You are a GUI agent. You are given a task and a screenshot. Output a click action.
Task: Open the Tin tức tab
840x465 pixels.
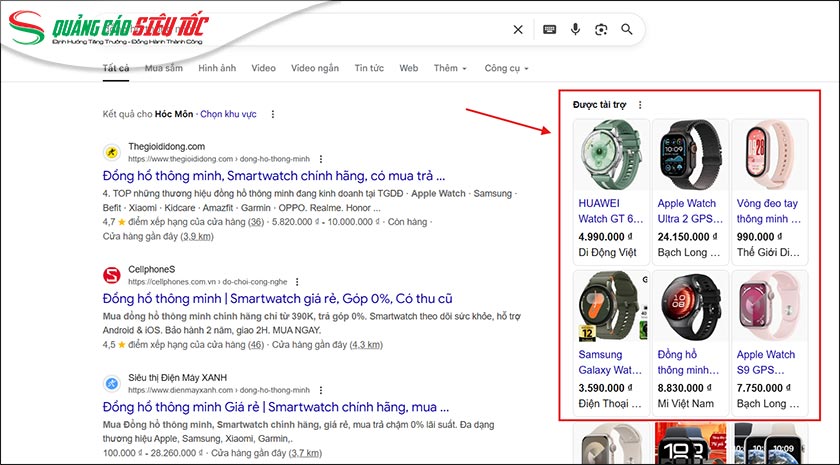(369, 69)
